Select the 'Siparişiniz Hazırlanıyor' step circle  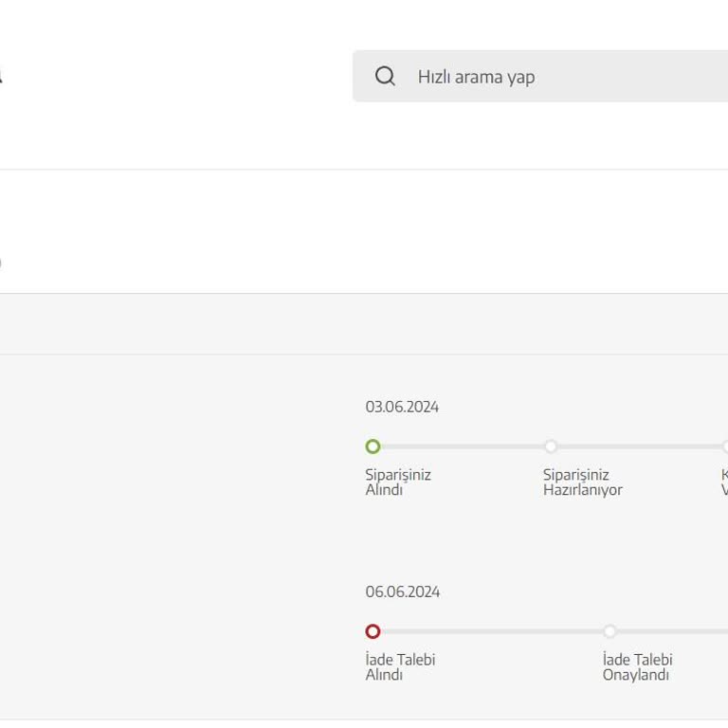click(x=551, y=446)
